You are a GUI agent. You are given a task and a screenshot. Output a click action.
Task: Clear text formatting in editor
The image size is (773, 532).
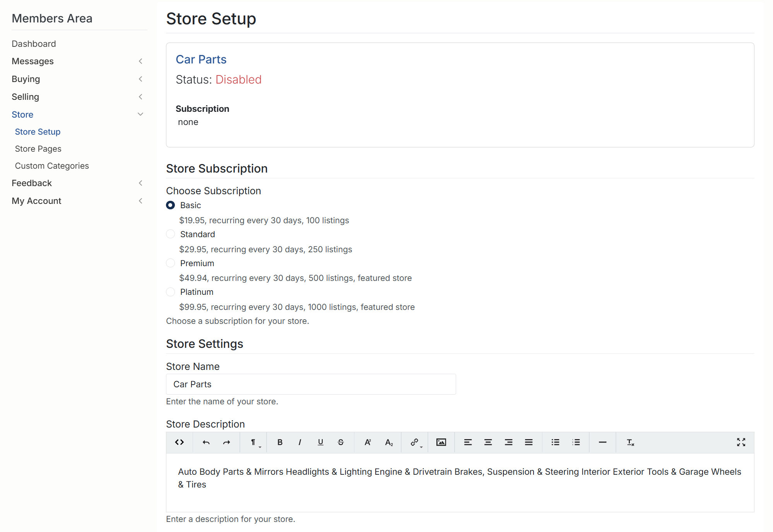[x=630, y=442]
